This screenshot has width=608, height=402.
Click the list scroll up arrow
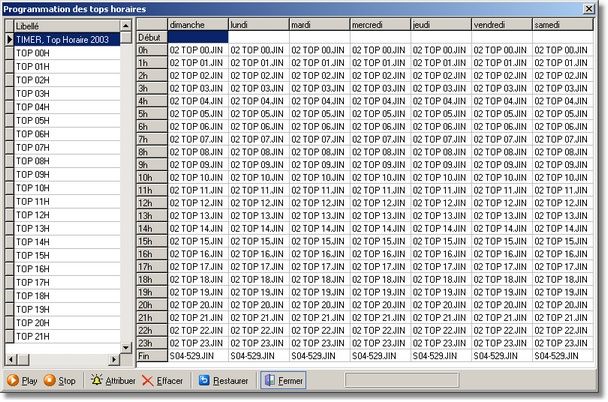(x=126, y=26)
